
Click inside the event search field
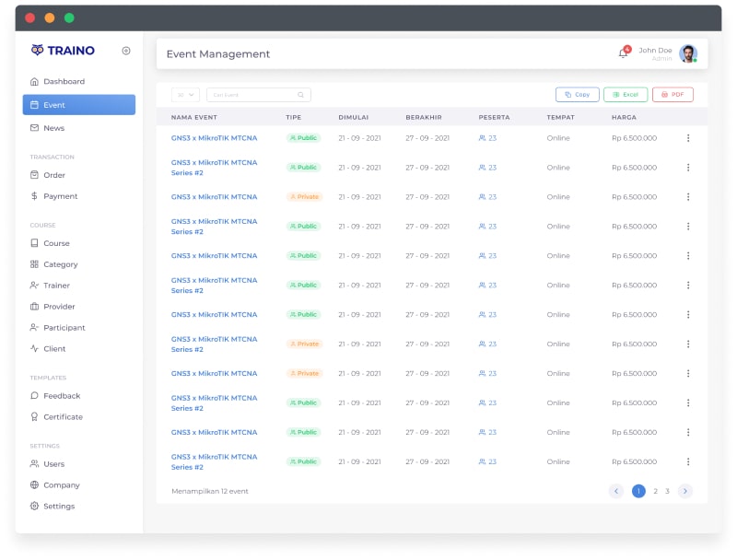coord(251,95)
